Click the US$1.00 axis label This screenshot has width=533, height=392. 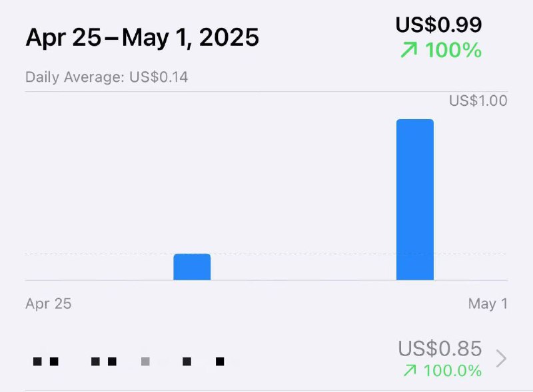[478, 101]
